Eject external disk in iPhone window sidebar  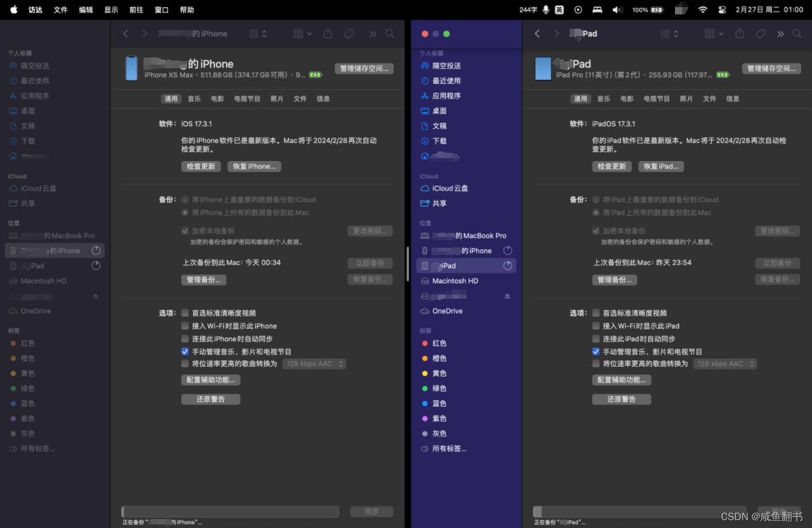coord(96,296)
